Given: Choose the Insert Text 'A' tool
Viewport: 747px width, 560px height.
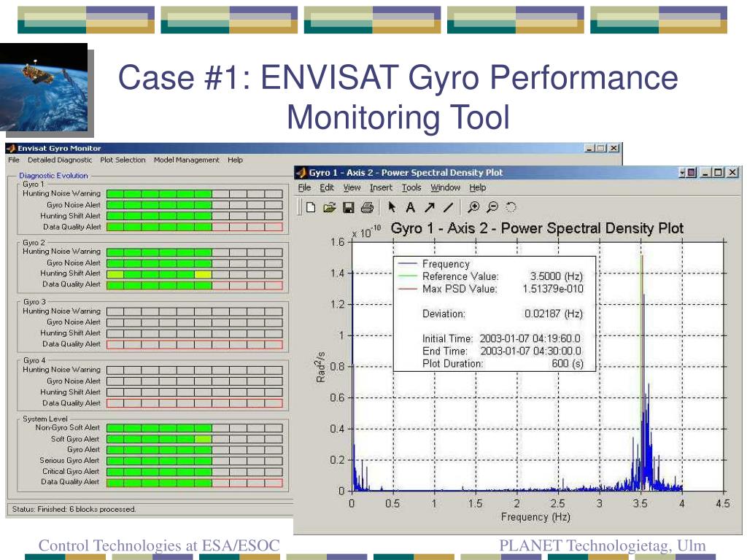Looking at the screenshot, I should coord(410,208).
